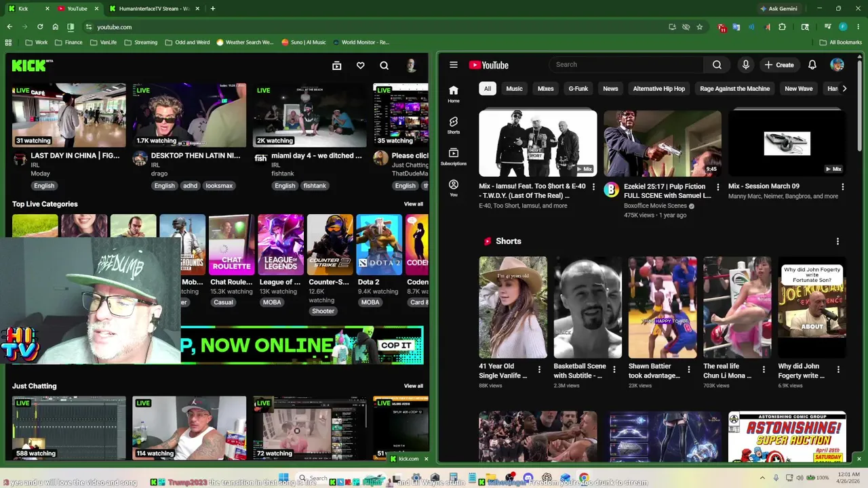The width and height of the screenshot is (868, 488).
Task: Click the Kick logo in left window
Action: pos(33,65)
